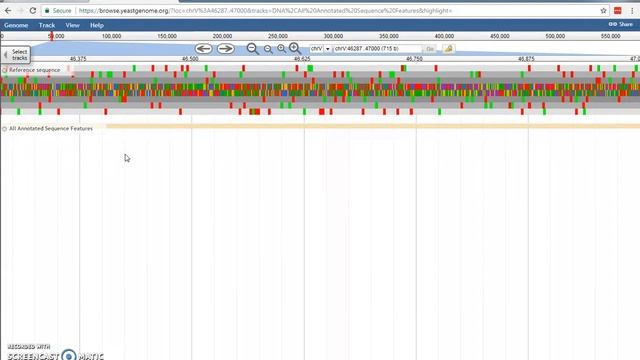
Task: Click 450,000 on the chromosome overview scale
Action: click(x=500, y=36)
